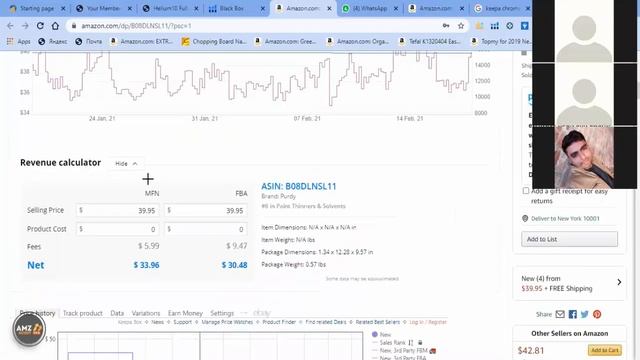
Task: Open the browser home page
Action: point(55,26)
